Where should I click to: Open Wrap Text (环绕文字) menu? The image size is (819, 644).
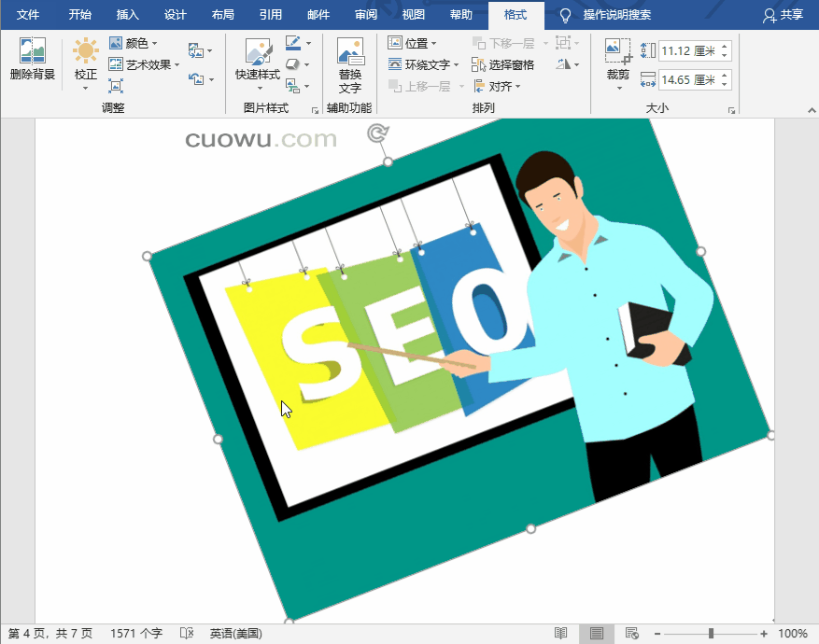click(423, 64)
